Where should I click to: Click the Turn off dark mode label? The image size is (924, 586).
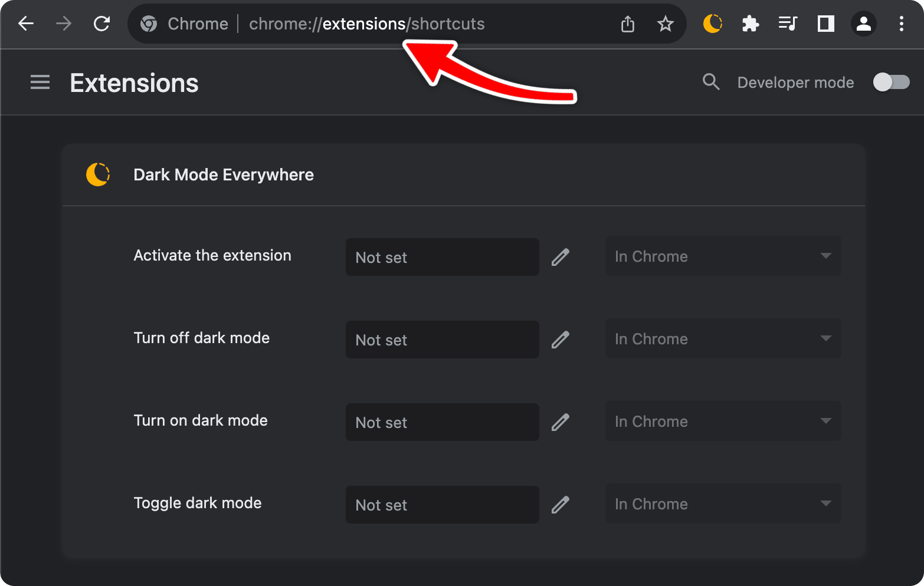202,338
